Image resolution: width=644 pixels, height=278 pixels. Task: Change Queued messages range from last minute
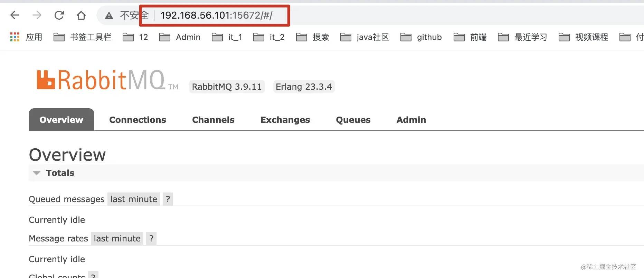click(x=134, y=199)
